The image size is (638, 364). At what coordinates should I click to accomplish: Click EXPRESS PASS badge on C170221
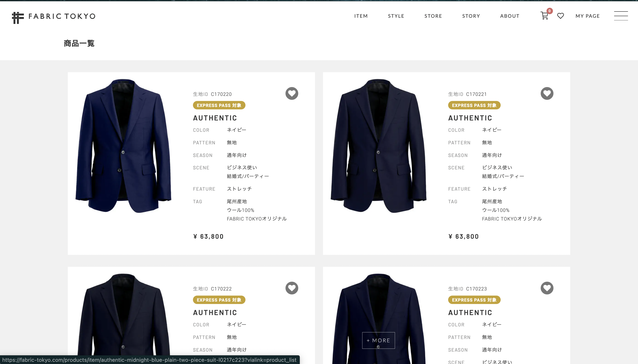[x=474, y=105]
